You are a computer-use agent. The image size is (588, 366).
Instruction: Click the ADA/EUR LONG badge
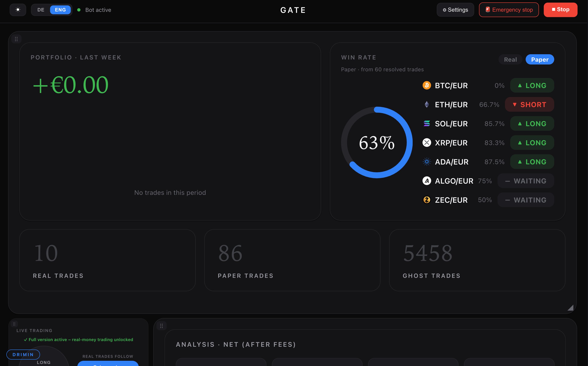pos(532,162)
